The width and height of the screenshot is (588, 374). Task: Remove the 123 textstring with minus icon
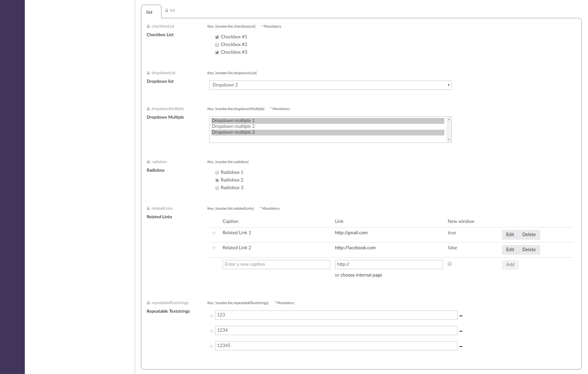coord(461,316)
